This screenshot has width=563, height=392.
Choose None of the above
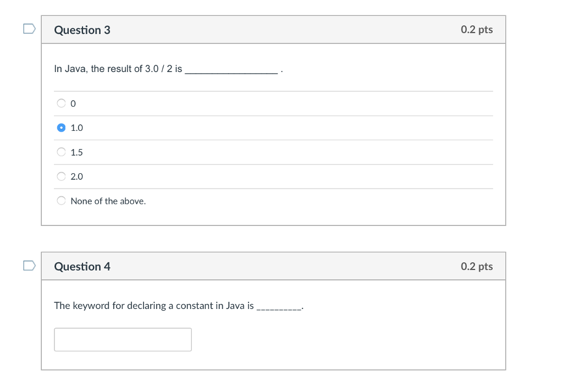point(62,201)
